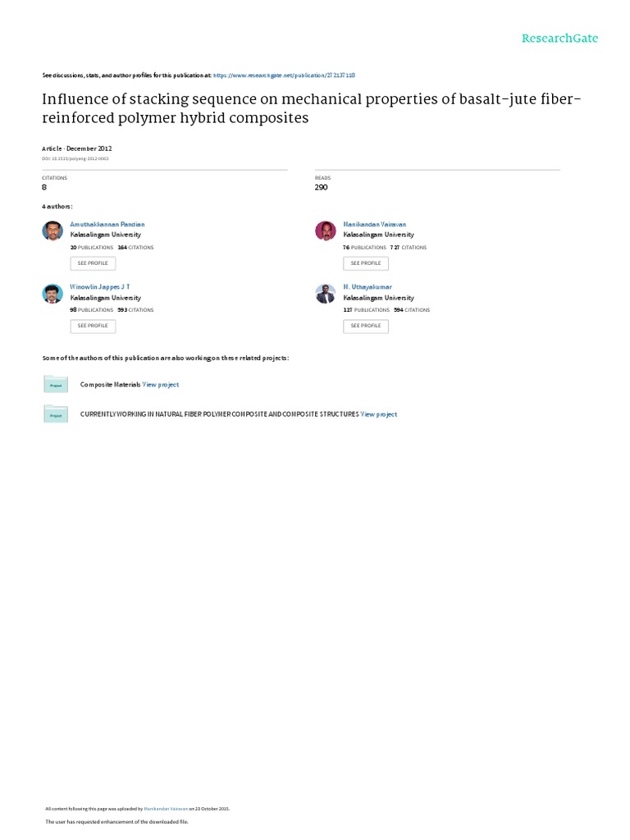Open the researchgate.net publication URL link
Screen dimensions: 630x840
284,75
